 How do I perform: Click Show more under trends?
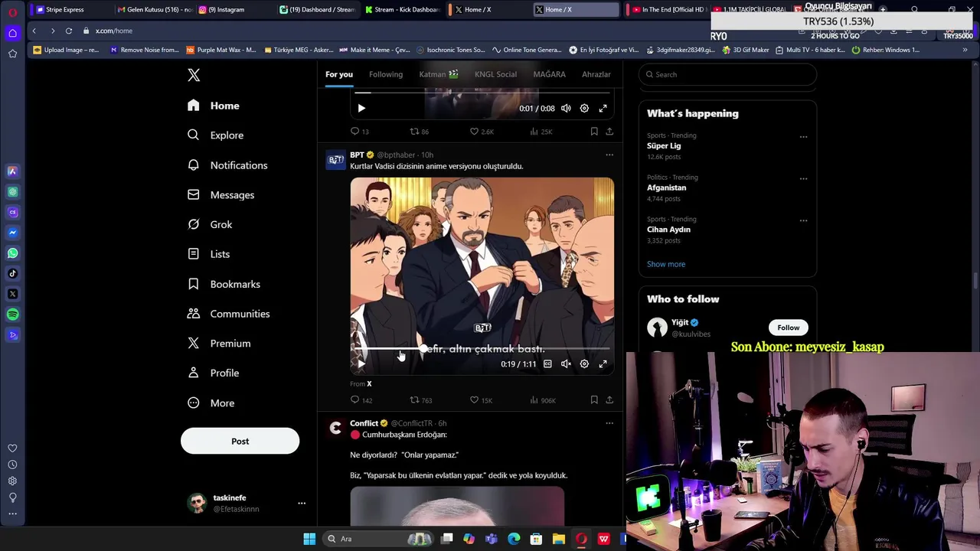coord(666,264)
